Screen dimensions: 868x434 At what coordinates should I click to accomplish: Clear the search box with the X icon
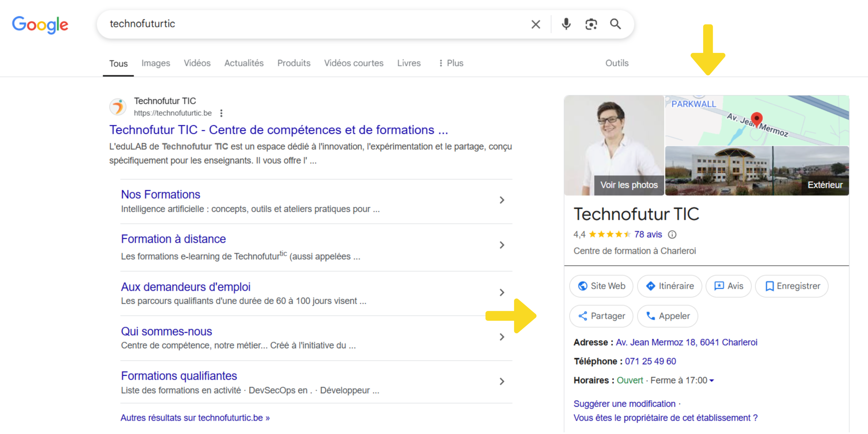point(535,24)
